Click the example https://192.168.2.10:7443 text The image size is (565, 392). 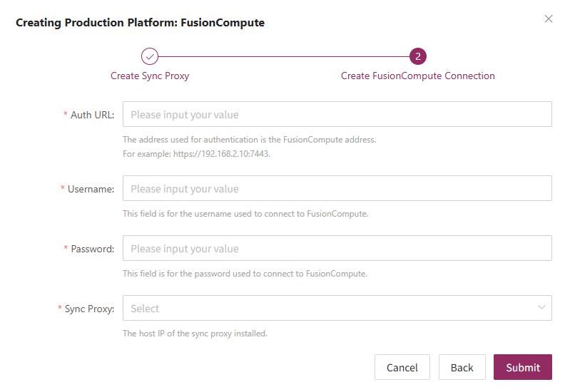[221, 154]
